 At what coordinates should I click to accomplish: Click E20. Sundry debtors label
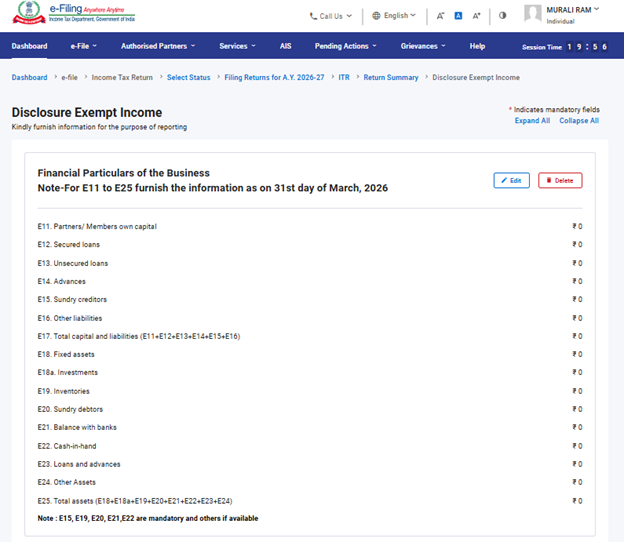pyautogui.click(x=70, y=409)
